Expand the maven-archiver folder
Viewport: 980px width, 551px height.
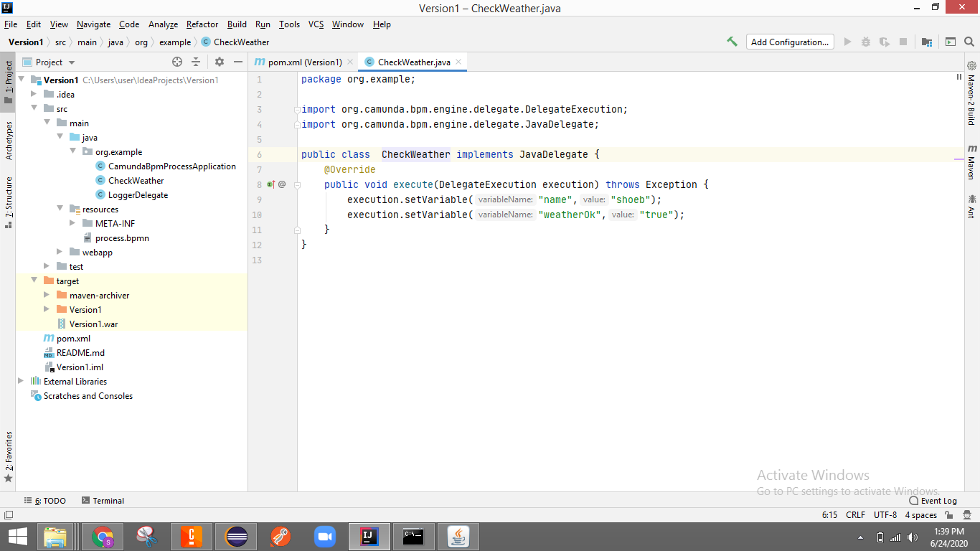47,295
